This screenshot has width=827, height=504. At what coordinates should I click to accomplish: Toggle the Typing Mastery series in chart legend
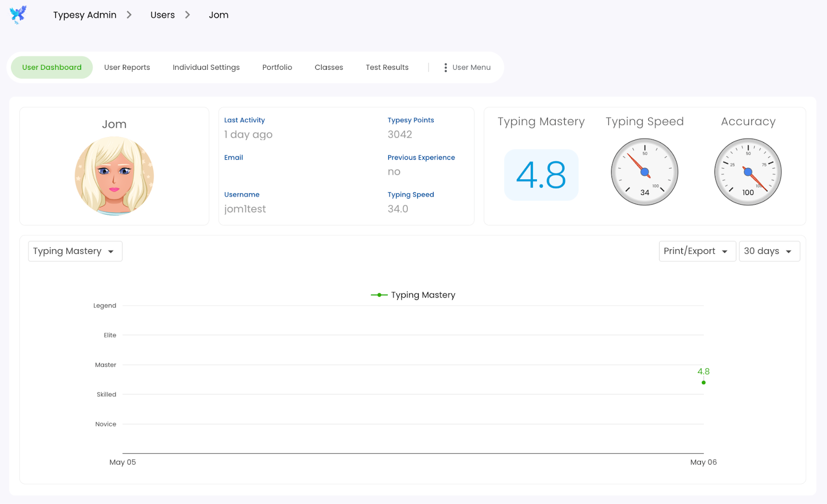pyautogui.click(x=413, y=295)
